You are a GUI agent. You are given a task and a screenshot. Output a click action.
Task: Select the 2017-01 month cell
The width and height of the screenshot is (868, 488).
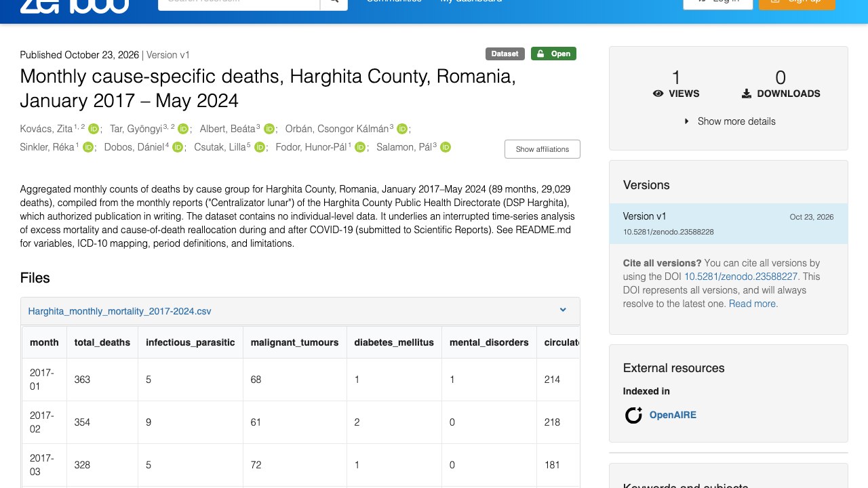(x=44, y=380)
